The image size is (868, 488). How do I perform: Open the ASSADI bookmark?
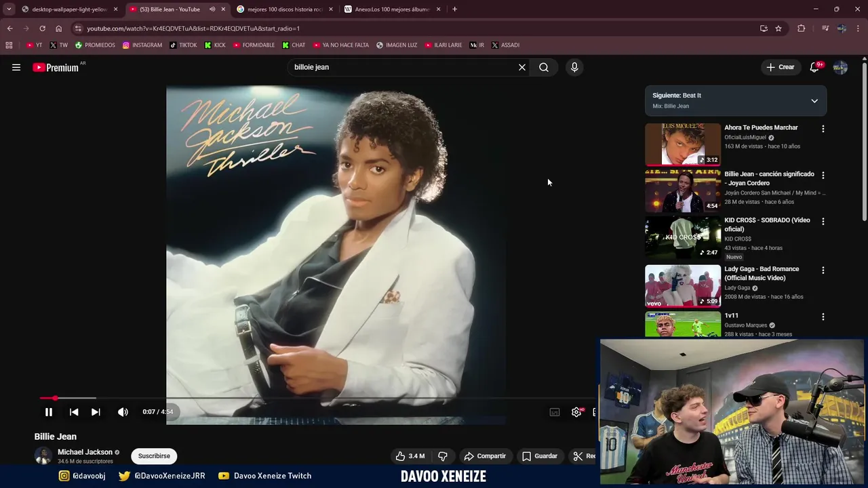click(x=505, y=45)
